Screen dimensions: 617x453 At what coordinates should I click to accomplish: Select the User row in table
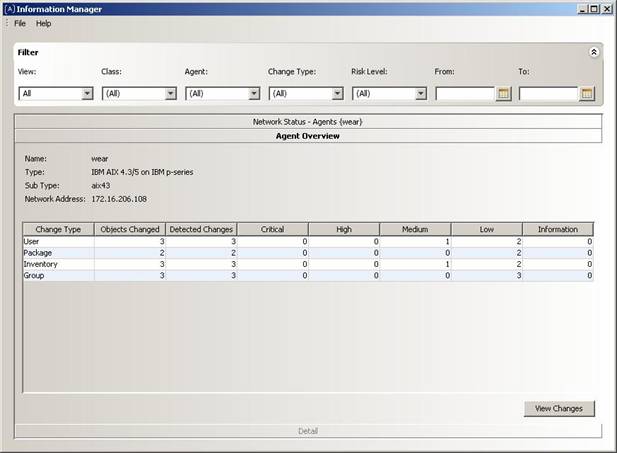[x=57, y=241]
